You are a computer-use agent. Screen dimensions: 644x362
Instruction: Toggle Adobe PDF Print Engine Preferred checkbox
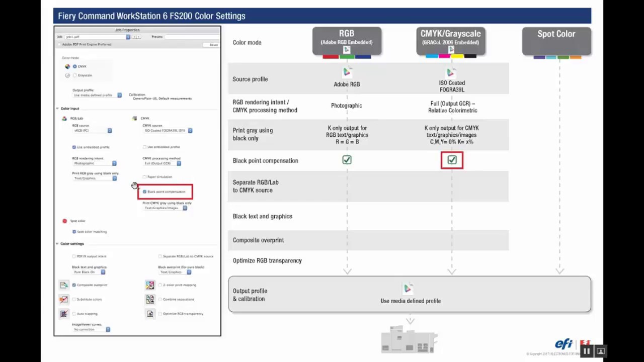point(59,44)
